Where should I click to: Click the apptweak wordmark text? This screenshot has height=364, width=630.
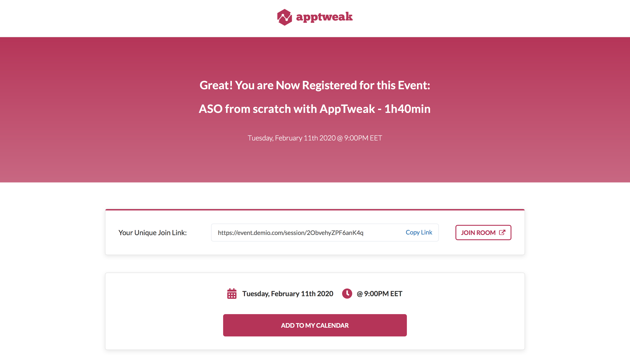click(x=324, y=17)
